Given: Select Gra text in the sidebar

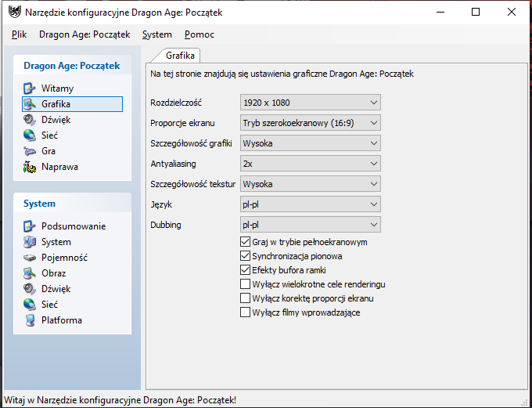Looking at the screenshot, I should (49, 151).
